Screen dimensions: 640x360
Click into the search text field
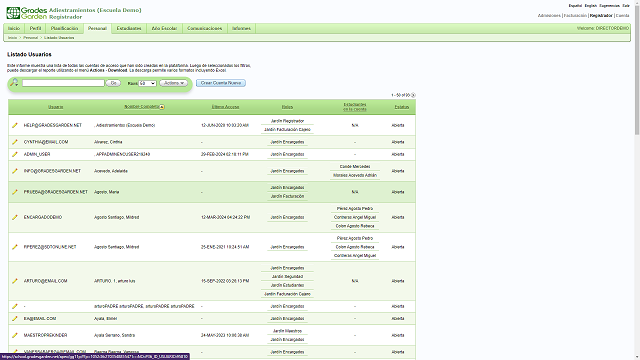click(63, 83)
